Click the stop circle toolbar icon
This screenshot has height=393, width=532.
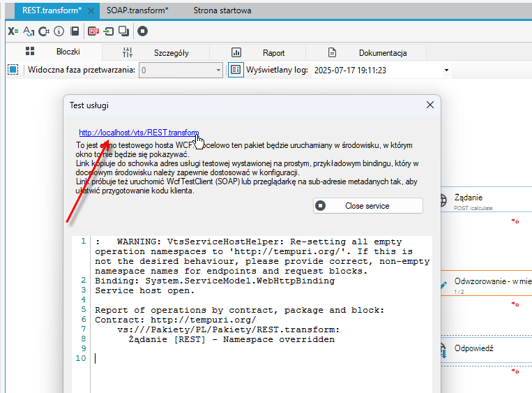[x=142, y=31]
